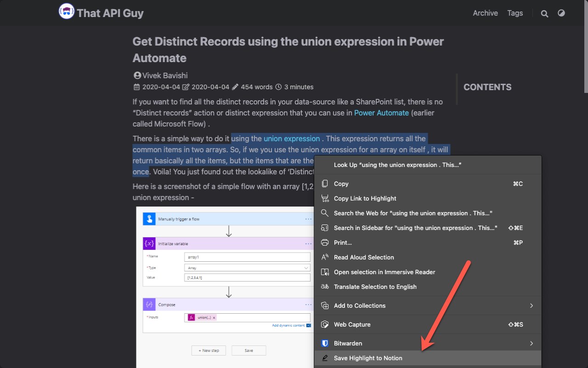Viewport: 588px width, 368px height.
Task: Click the calendar icon before published date
Action: click(136, 87)
